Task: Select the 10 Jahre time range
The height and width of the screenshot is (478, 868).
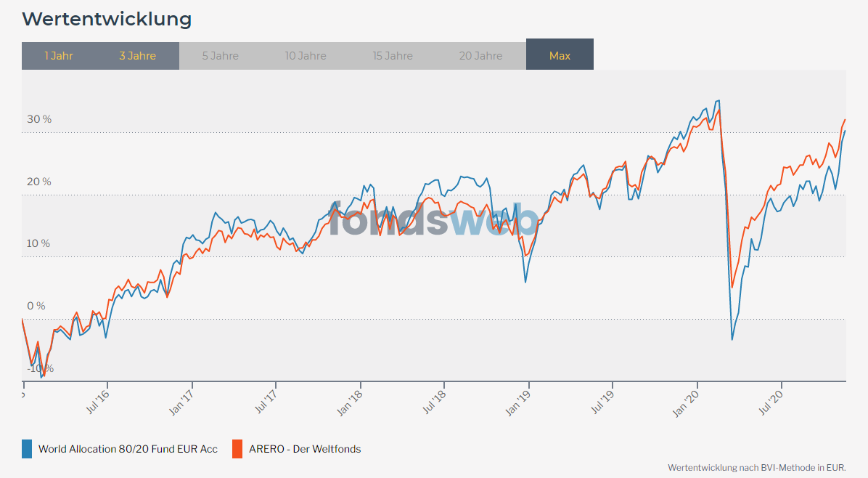Action: pos(306,56)
